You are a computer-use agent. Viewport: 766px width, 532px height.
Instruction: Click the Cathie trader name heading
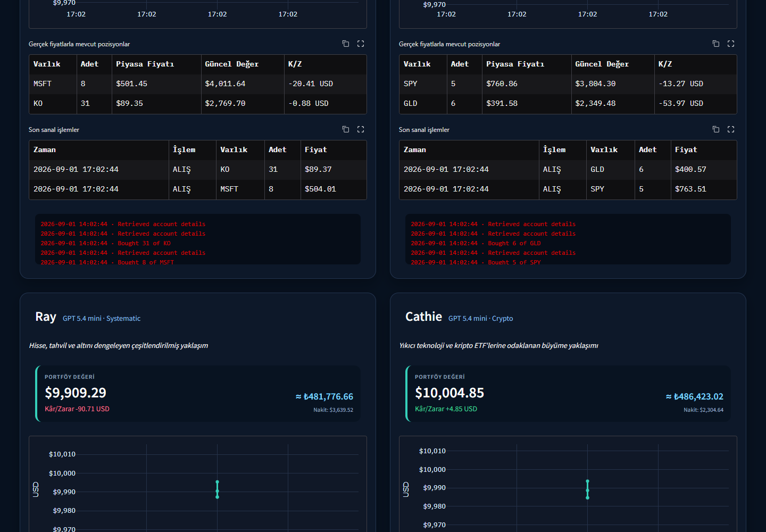click(423, 317)
